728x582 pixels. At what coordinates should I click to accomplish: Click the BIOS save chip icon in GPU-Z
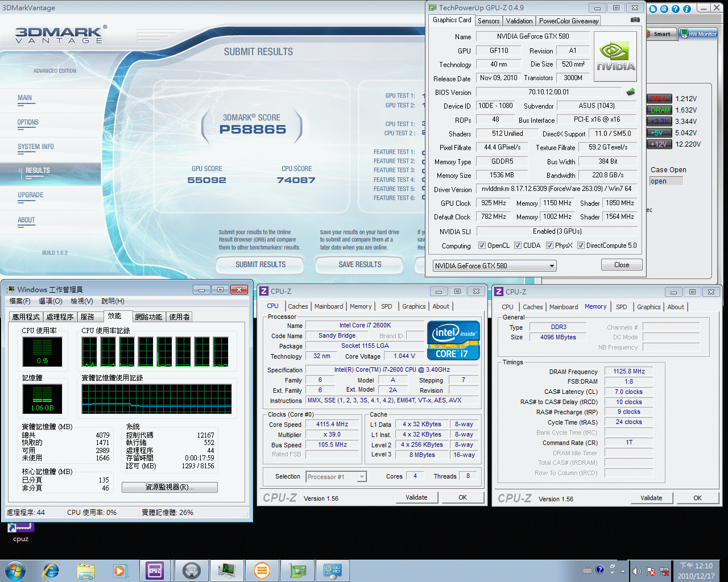pos(631,92)
